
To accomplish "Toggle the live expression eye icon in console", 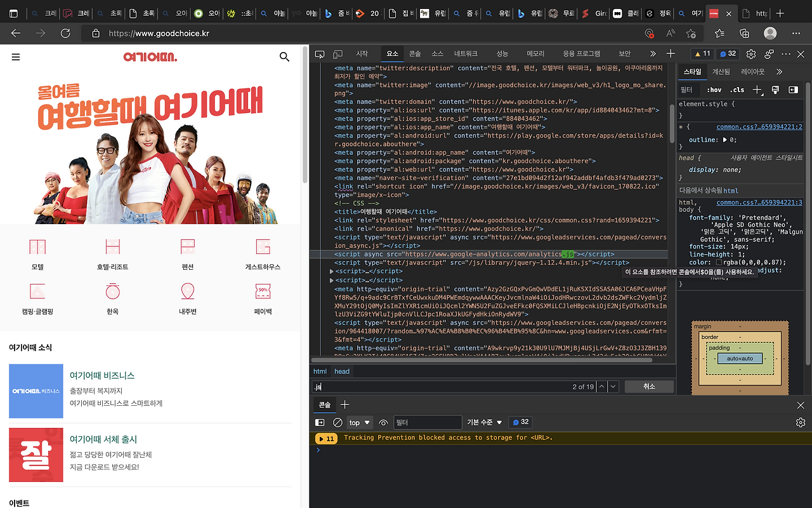I will coord(385,422).
